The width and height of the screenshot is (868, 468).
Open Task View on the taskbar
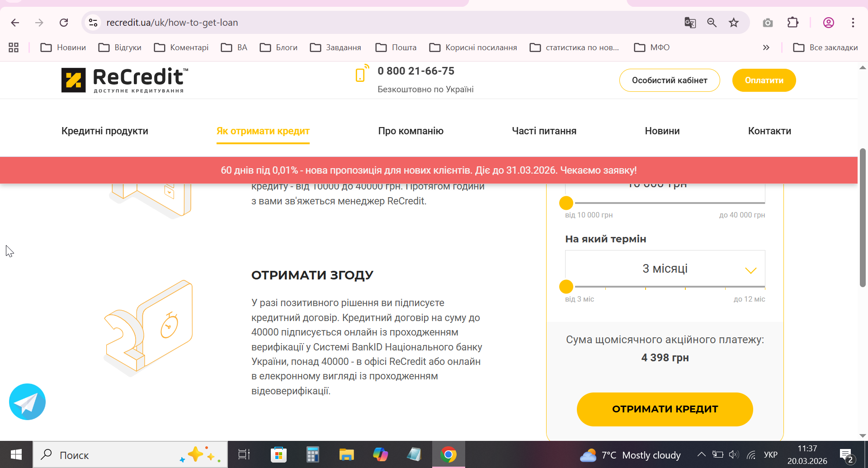click(244, 454)
